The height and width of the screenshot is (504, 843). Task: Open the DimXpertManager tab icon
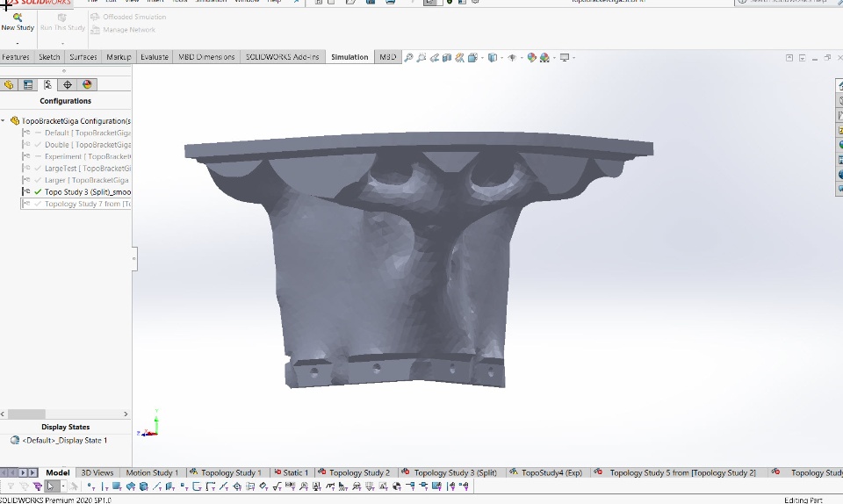[68, 84]
